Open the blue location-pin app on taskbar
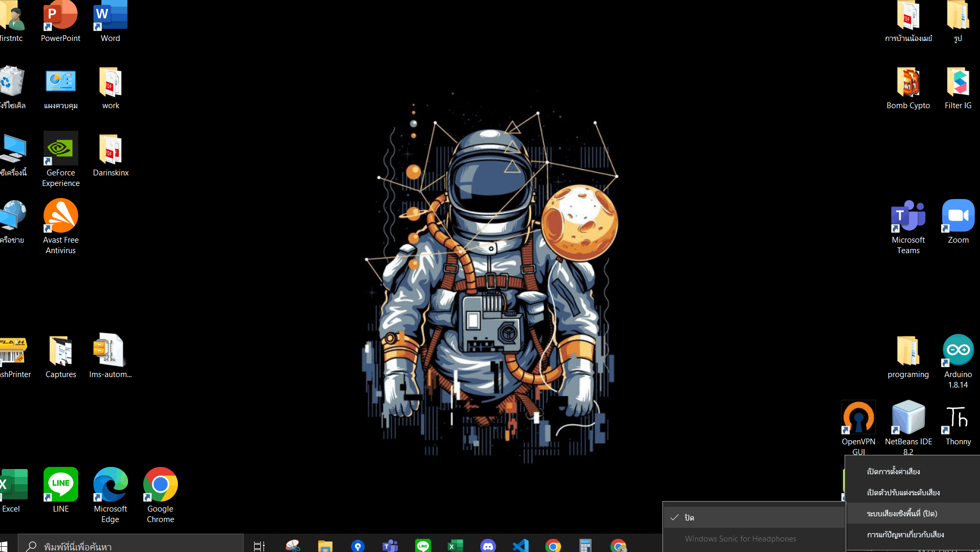The height and width of the screenshot is (552, 980). tap(358, 546)
